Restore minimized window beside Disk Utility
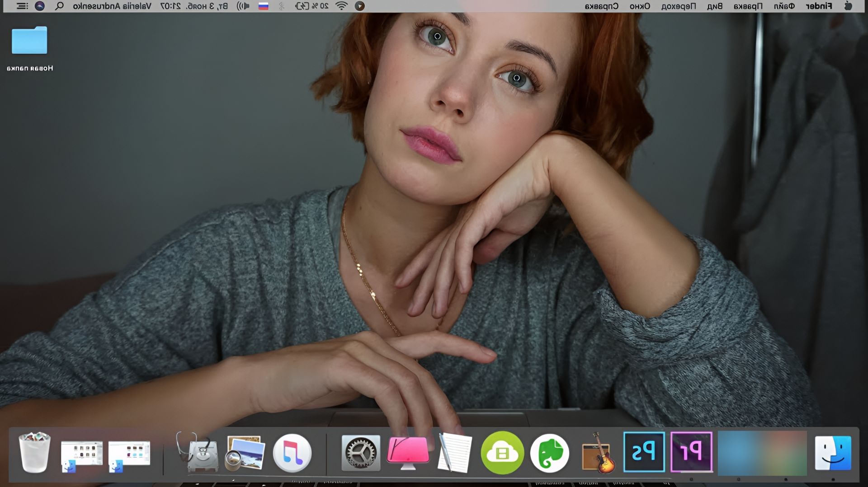This screenshot has height=487, width=868. [x=129, y=456]
